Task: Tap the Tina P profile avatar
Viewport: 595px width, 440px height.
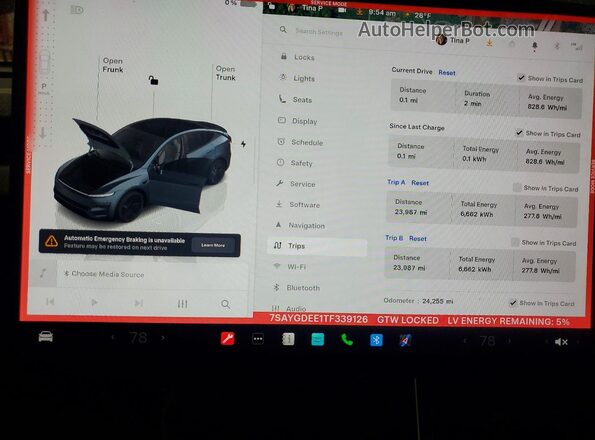Action: (x=441, y=40)
